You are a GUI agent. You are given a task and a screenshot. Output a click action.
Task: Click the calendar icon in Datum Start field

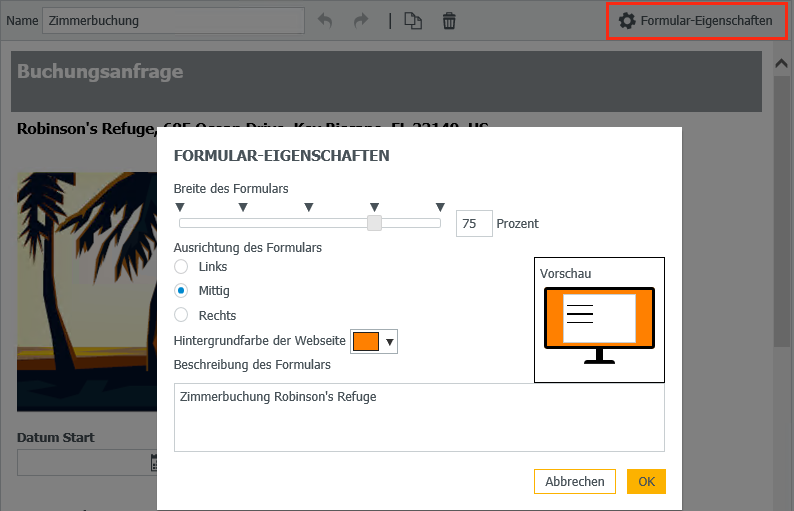coord(154,462)
